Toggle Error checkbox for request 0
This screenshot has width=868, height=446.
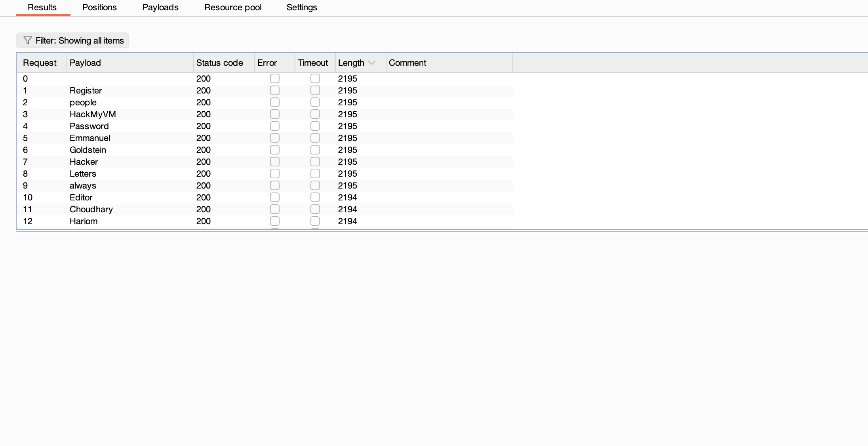click(275, 78)
